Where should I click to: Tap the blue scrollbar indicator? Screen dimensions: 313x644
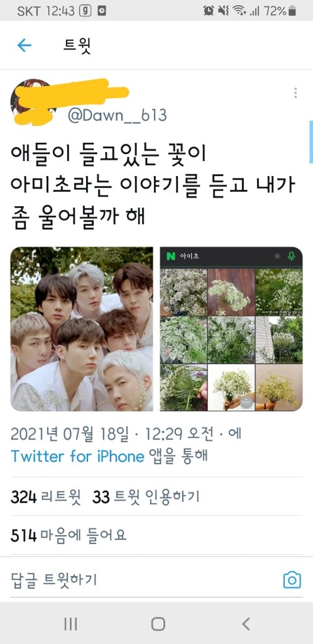pos(310,142)
